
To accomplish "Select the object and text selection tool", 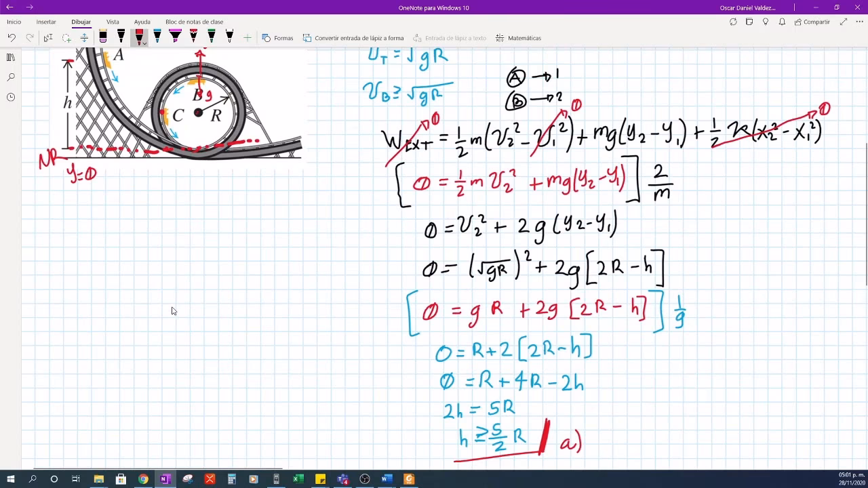I will 48,38.
